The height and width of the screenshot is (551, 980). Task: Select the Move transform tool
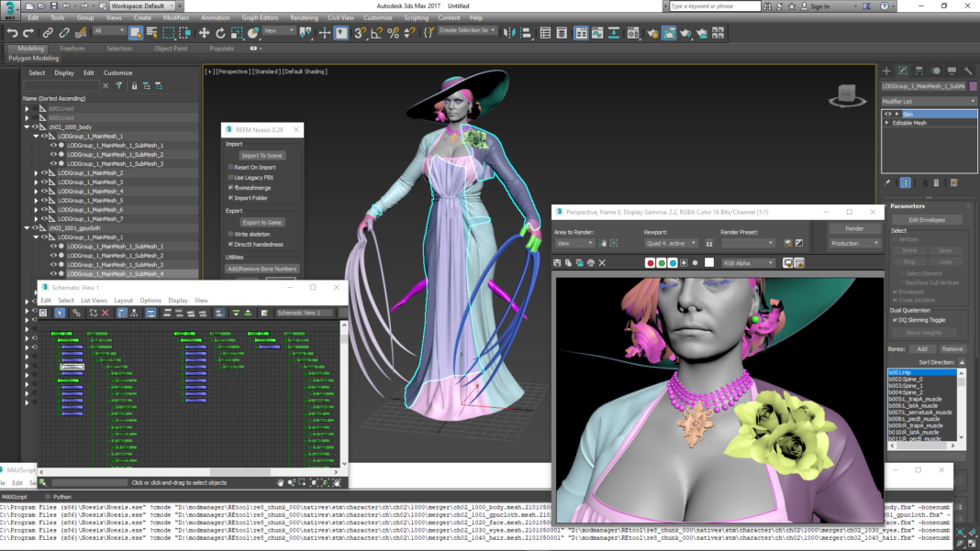(x=204, y=33)
